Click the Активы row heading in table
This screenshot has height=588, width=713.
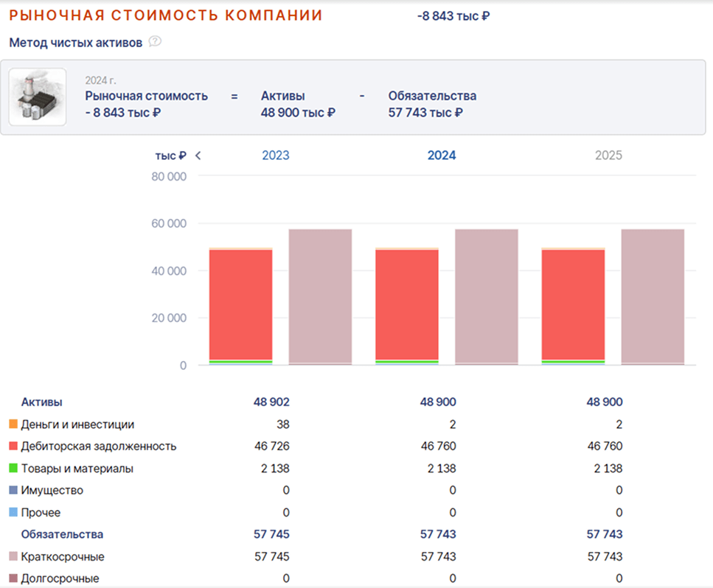(42, 402)
